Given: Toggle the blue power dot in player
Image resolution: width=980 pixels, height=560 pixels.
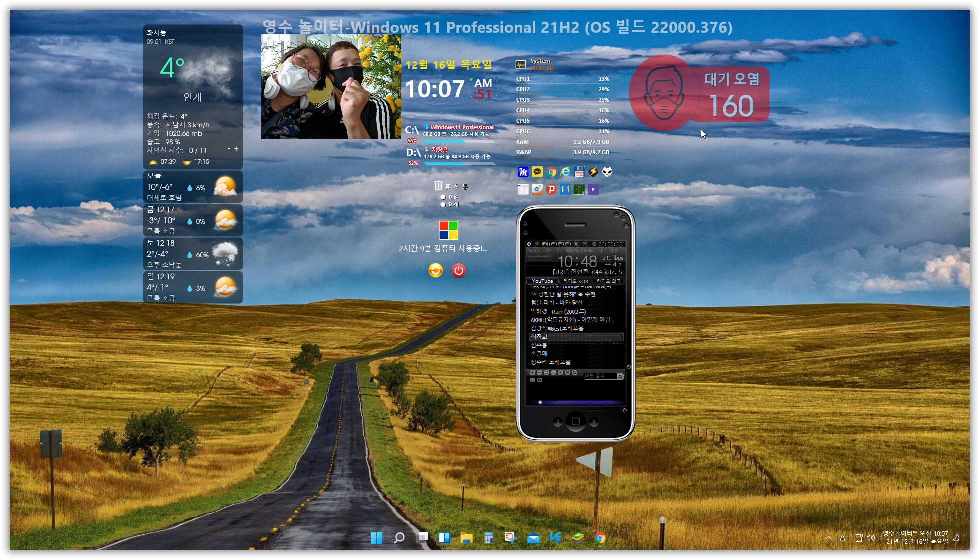Looking at the screenshot, I should coord(529,244).
